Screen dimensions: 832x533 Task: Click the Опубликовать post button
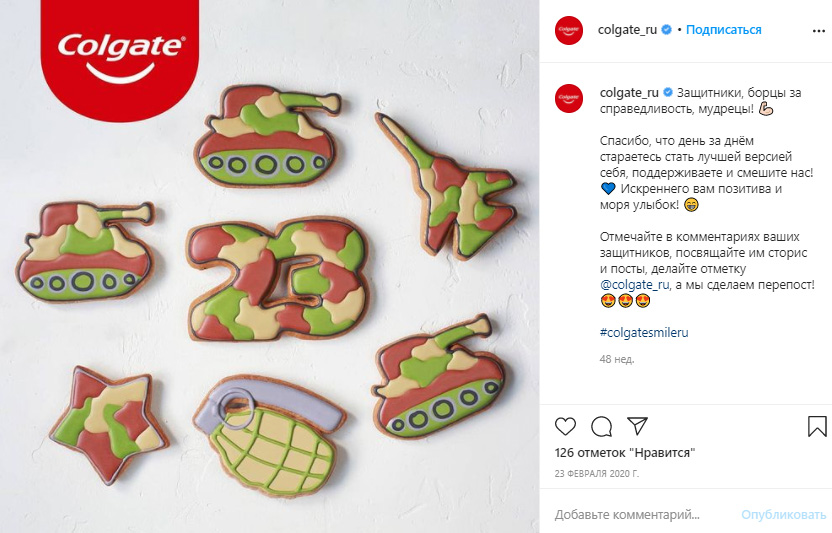click(x=784, y=514)
